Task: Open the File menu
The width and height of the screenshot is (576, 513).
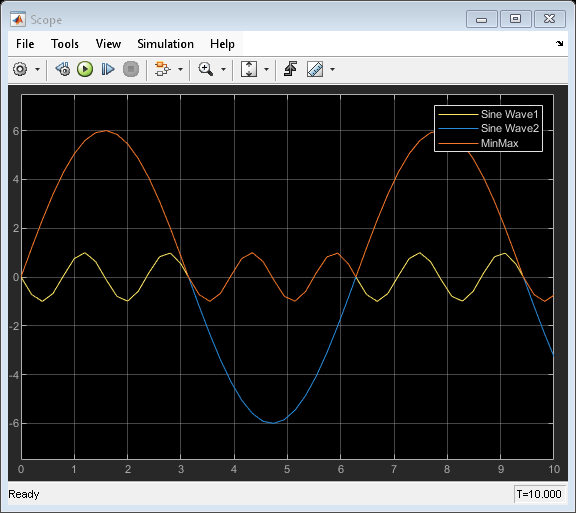Action: [25, 44]
